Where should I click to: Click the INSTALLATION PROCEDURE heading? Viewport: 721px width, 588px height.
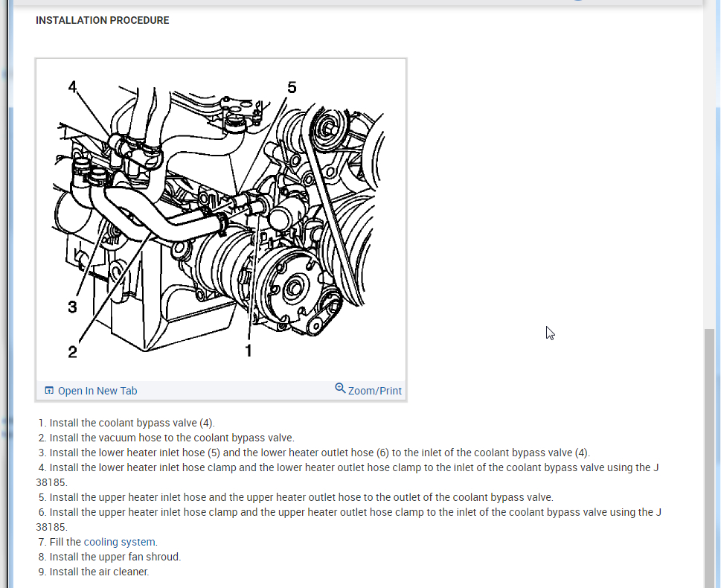103,20
